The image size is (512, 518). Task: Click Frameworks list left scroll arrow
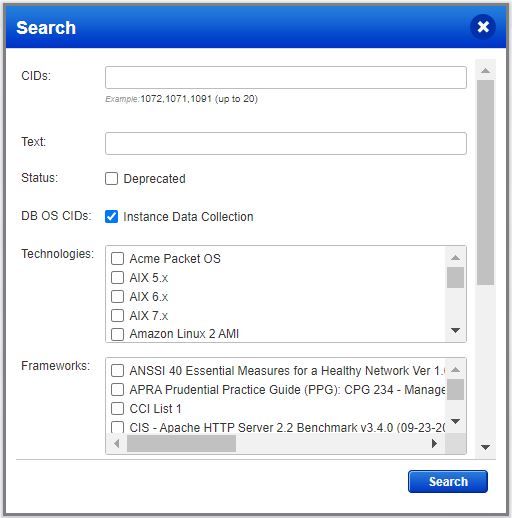coord(117,444)
